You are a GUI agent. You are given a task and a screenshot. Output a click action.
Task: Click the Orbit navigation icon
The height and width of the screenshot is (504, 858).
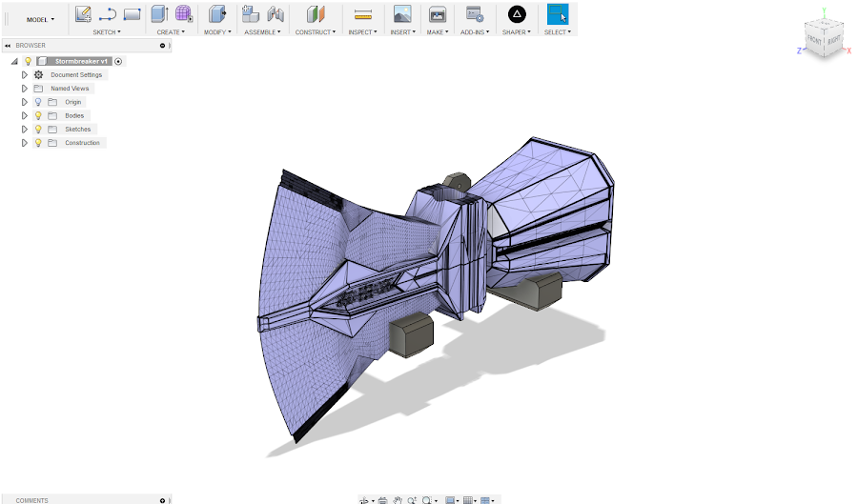[364, 500]
